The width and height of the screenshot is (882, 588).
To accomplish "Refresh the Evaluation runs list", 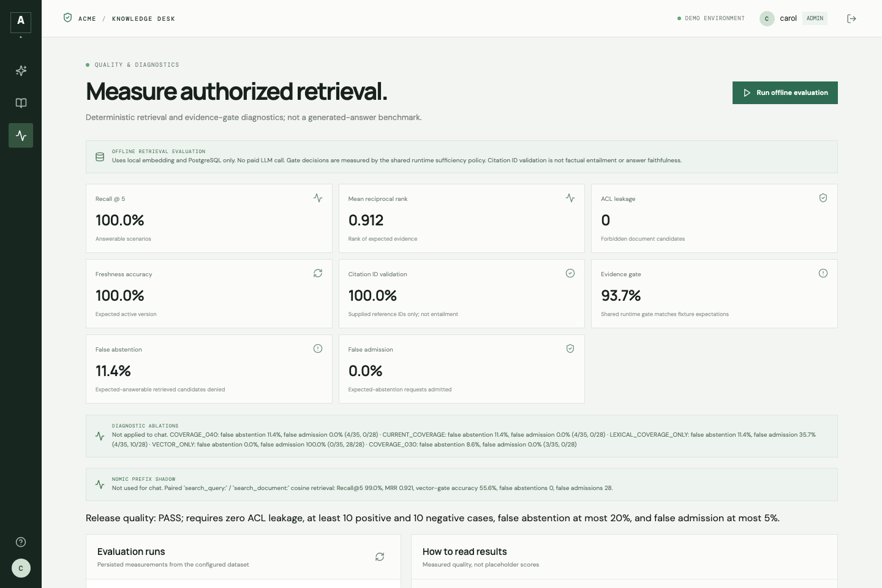I will [x=380, y=557].
